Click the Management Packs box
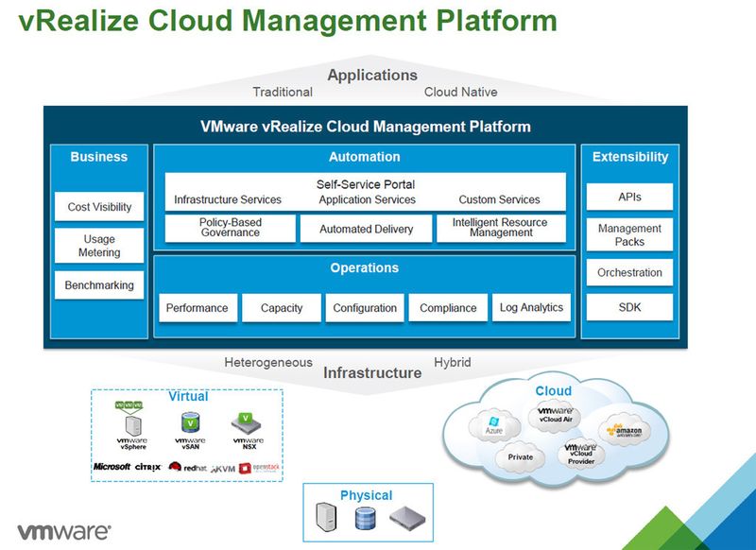Screen dimensions: 756x550 click(629, 234)
